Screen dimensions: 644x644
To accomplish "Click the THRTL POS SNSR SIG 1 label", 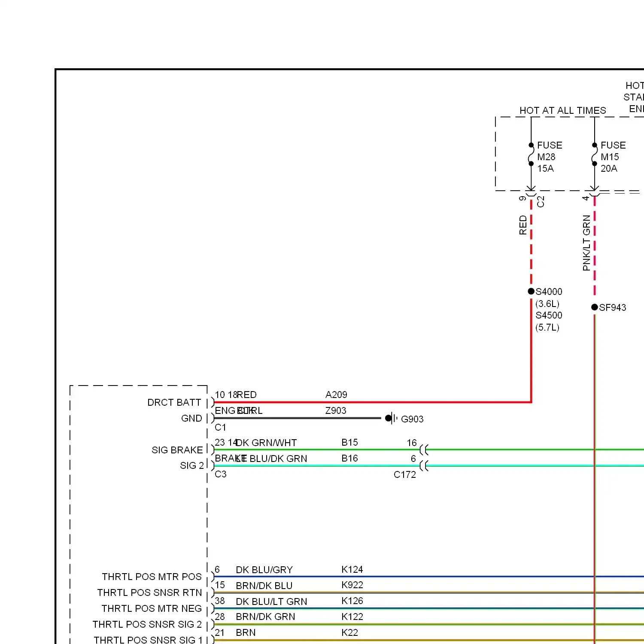I will click(x=148, y=640).
